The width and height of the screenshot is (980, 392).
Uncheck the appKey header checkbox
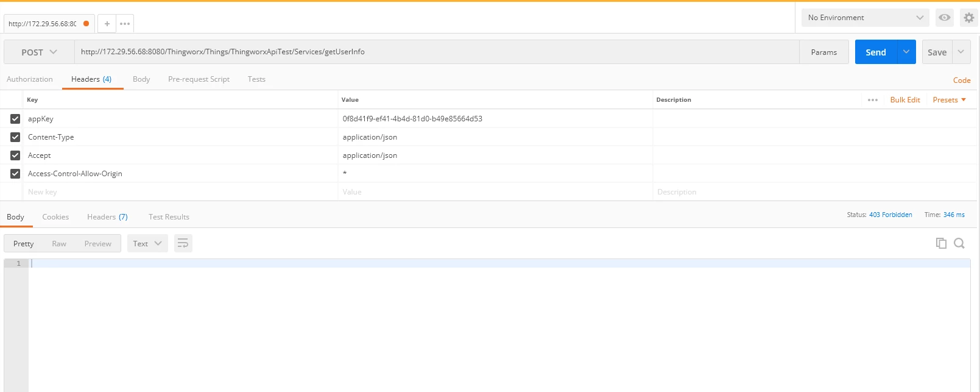point(15,119)
